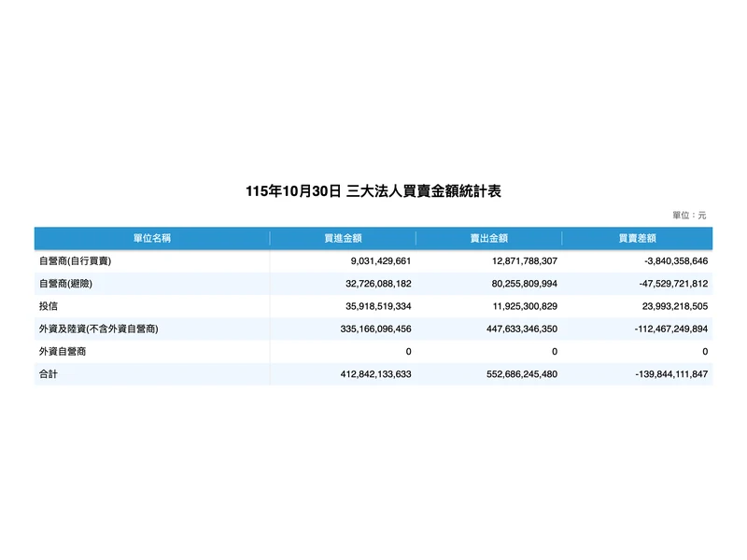Click buy amount 35,918,519,334
747x560 pixels.
point(378,306)
